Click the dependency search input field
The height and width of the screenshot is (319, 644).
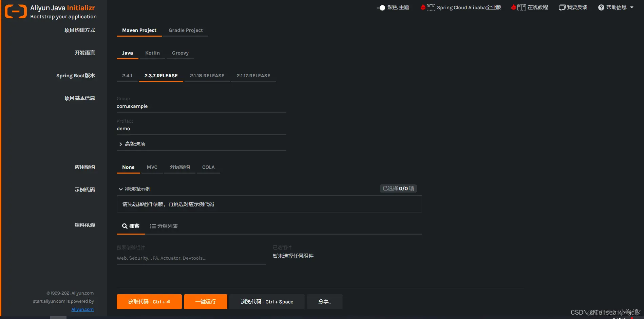191,258
